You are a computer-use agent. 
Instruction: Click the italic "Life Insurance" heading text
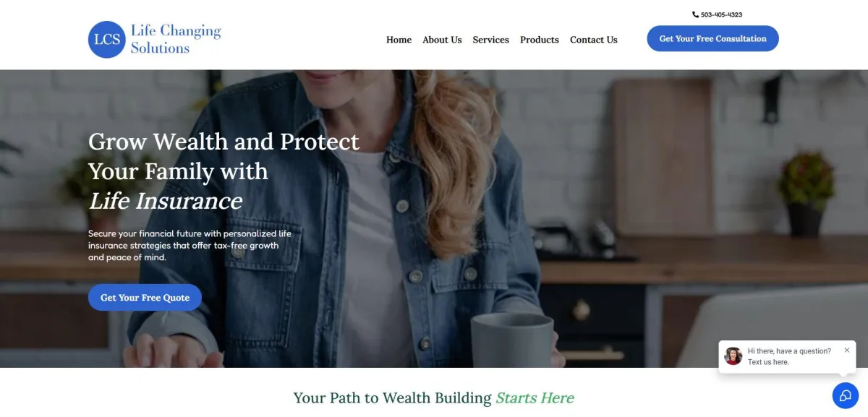(x=166, y=201)
